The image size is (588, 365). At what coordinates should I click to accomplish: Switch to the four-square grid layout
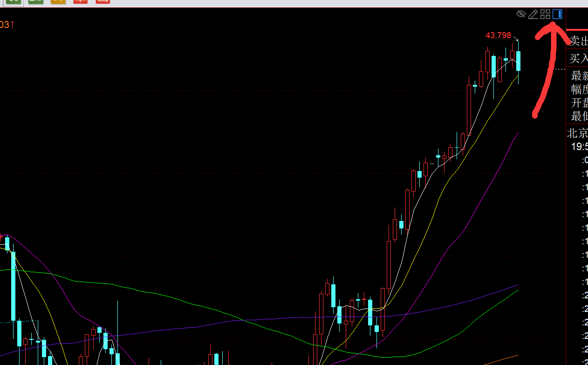click(545, 14)
